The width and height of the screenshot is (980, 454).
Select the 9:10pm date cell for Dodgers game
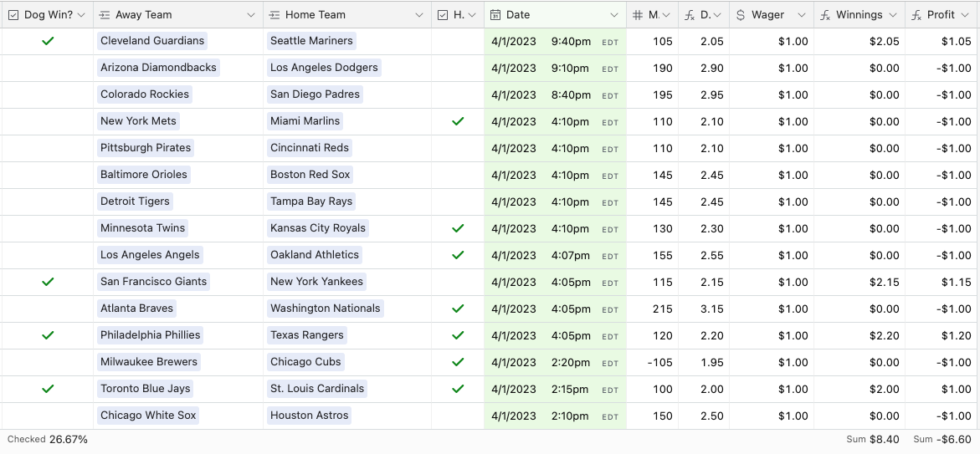coord(555,68)
